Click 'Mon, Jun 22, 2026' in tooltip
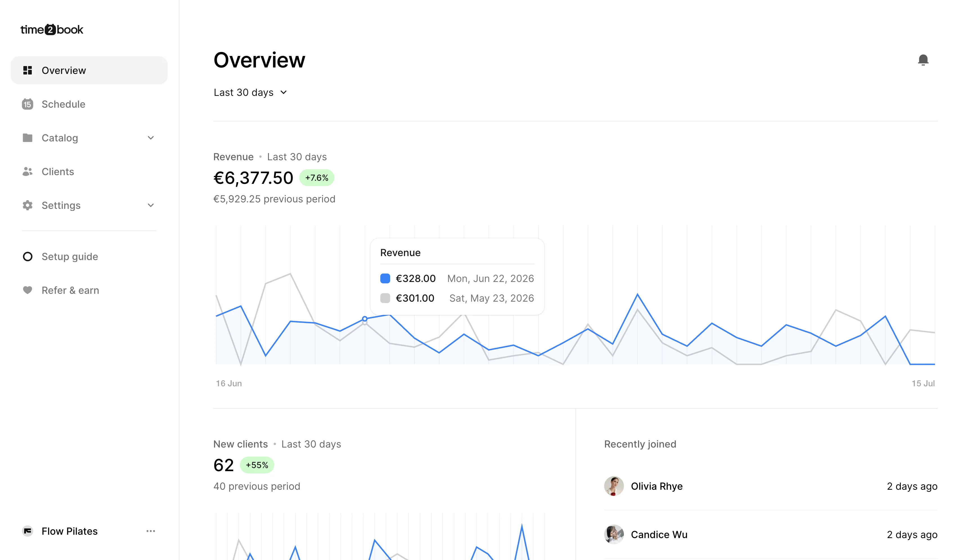Viewport: 971px width, 560px height. tap(491, 279)
